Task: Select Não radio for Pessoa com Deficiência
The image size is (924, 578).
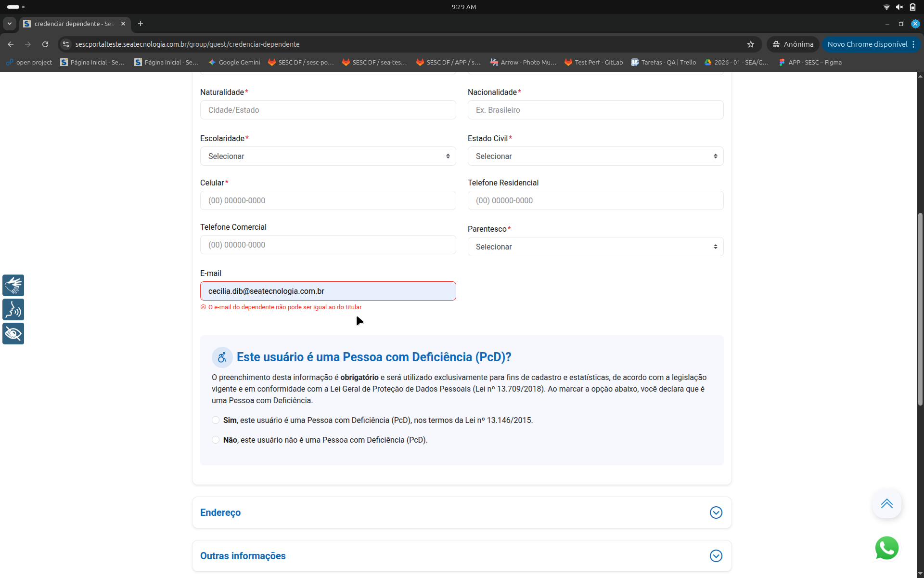Action: pyautogui.click(x=216, y=440)
